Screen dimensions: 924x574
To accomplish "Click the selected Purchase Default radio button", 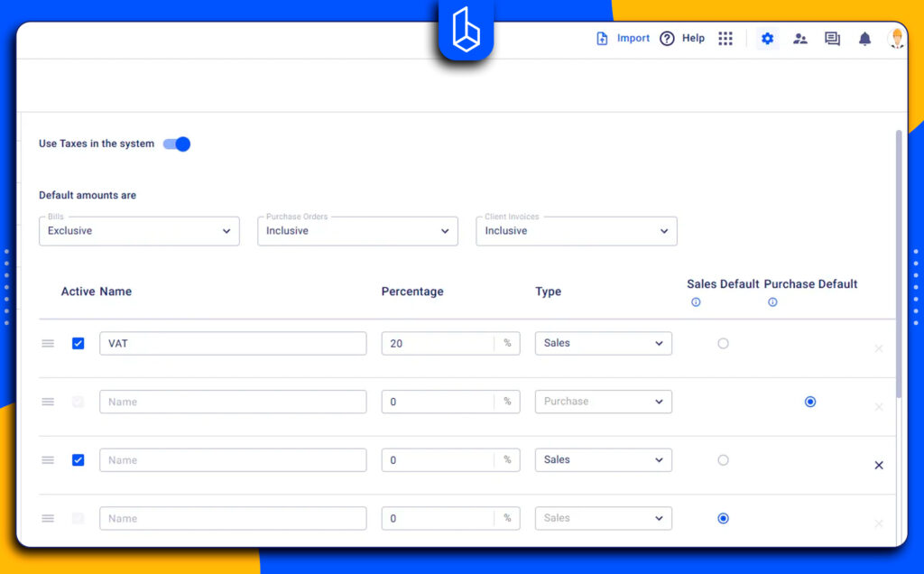I will click(x=810, y=402).
